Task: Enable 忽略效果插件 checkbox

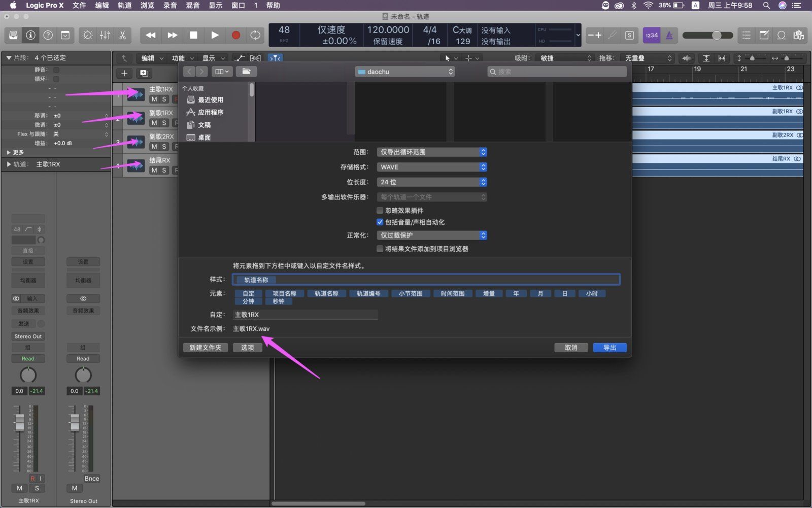Action: 380,210
